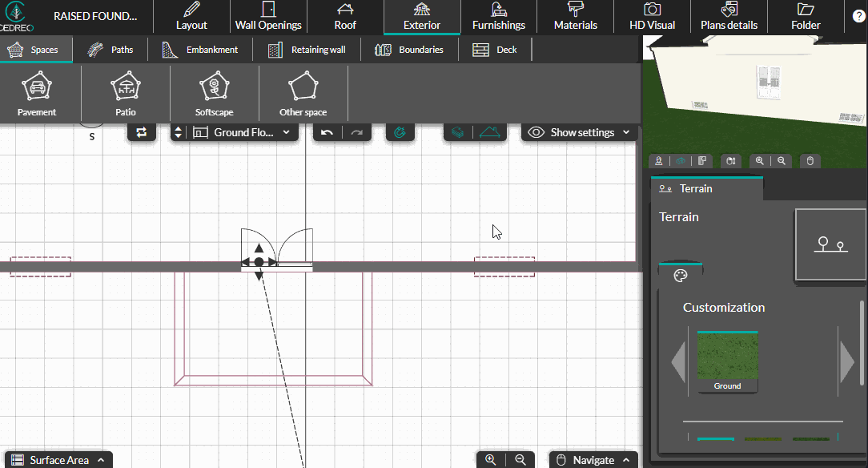Open the Surface Area menu at bottom left
868x468 pixels.
pos(57,459)
